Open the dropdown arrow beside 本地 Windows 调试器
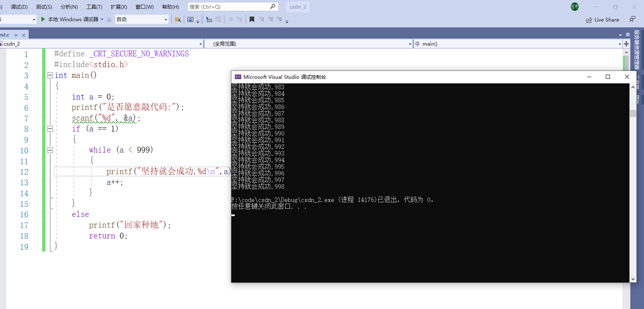Screen dimensions: 644x309 pyautogui.click(x=102, y=19)
